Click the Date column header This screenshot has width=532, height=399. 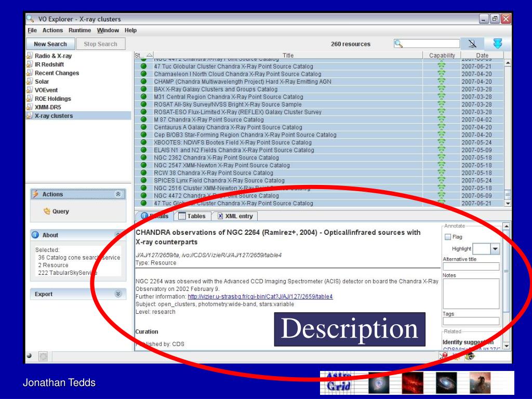click(x=482, y=55)
